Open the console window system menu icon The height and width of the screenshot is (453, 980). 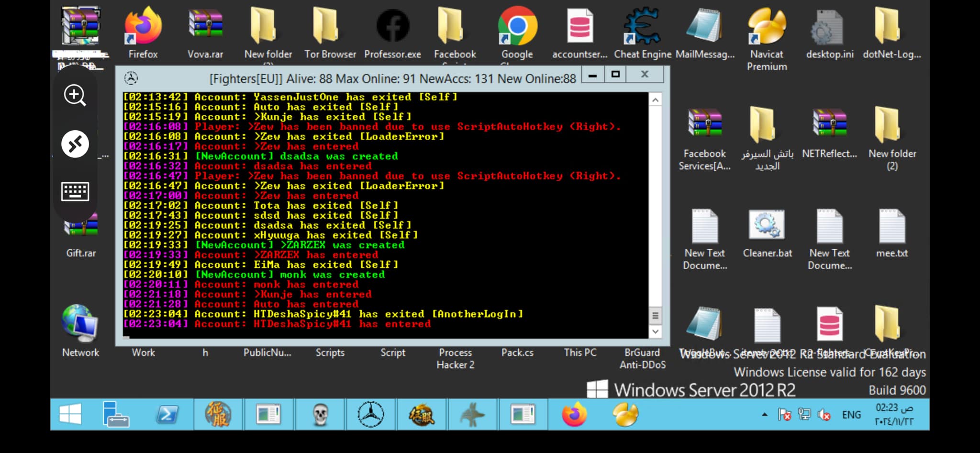(x=131, y=78)
